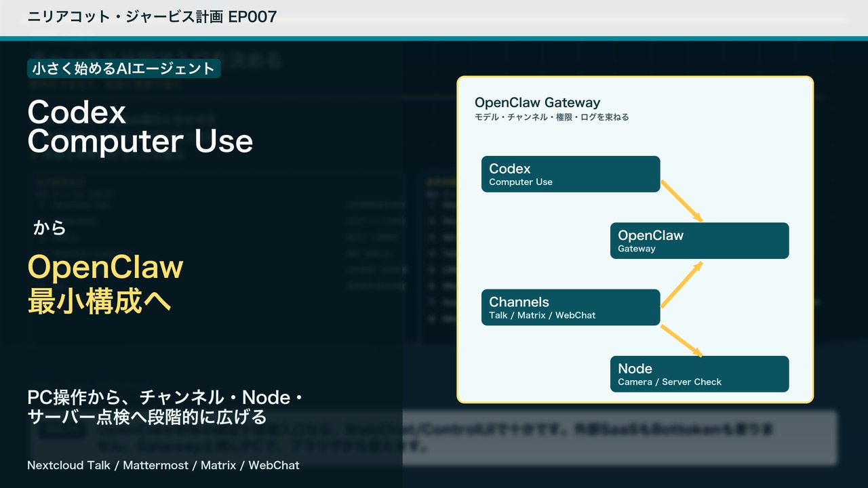
Task: Select the blurred text box at bottom
Action: [433, 438]
